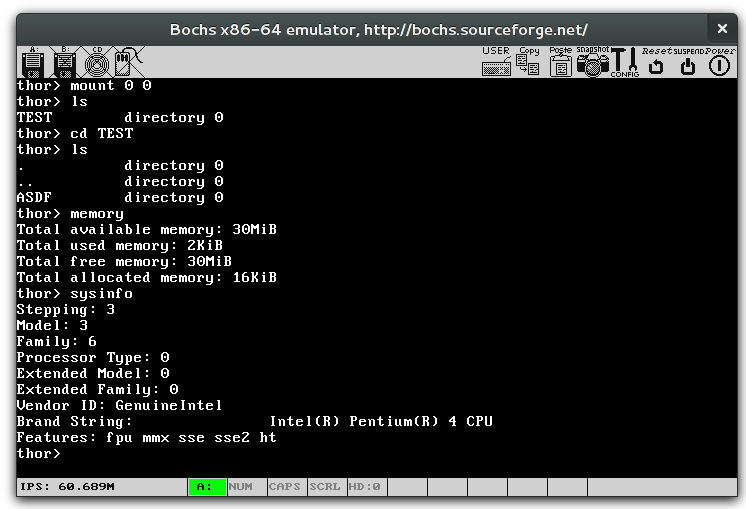Click the 'mount 0 0' command line
Screen dimensions: 746x509
(84, 86)
